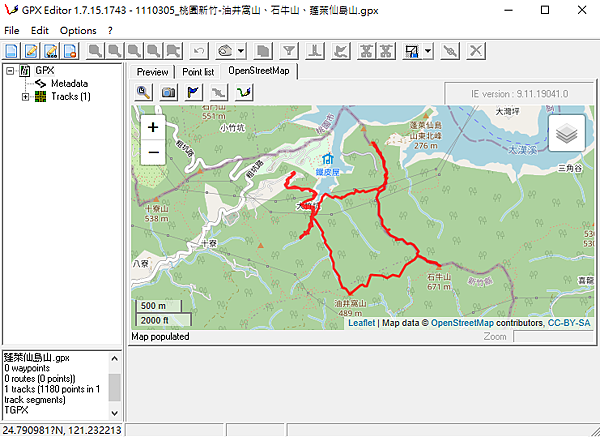Click the arrow-track icon two right of funnel
The width and height of the screenshot is (600, 437).
point(341,51)
